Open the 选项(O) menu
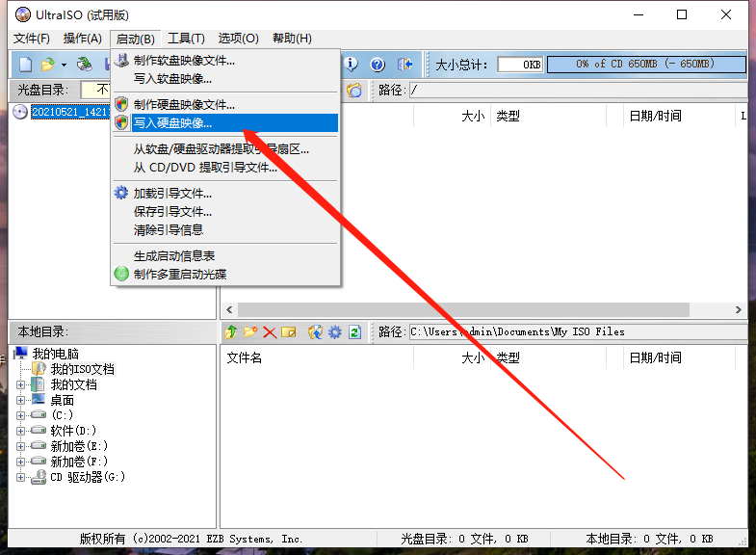Viewport: 756px width, 555px height. pyautogui.click(x=238, y=39)
